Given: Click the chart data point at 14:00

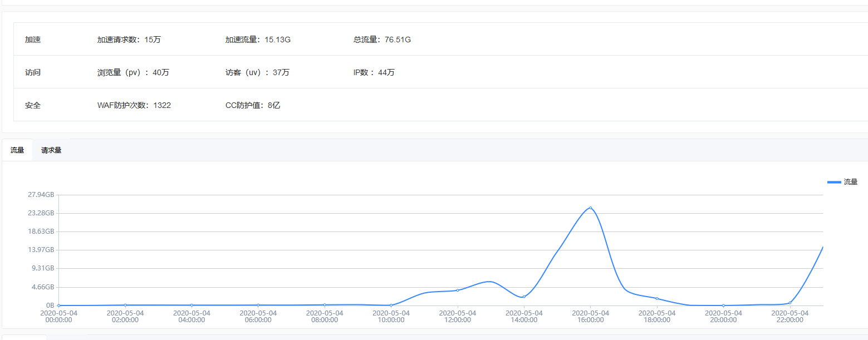Looking at the screenshot, I should pyautogui.click(x=524, y=297).
